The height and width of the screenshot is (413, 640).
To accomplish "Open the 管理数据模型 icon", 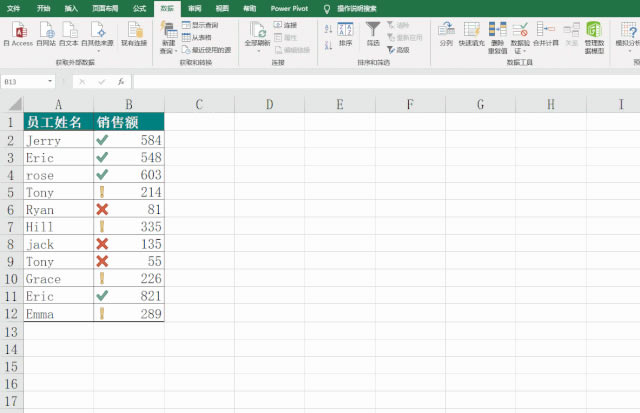I will (594, 31).
